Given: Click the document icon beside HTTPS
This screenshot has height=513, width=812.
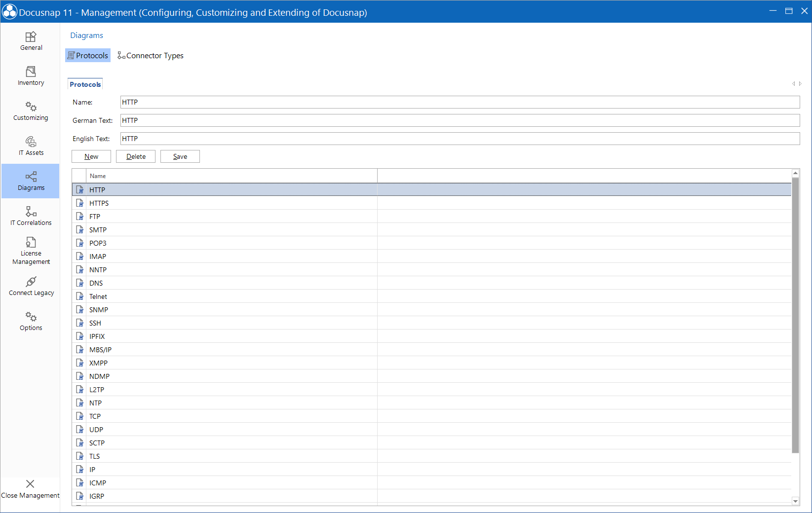Looking at the screenshot, I should pos(80,203).
